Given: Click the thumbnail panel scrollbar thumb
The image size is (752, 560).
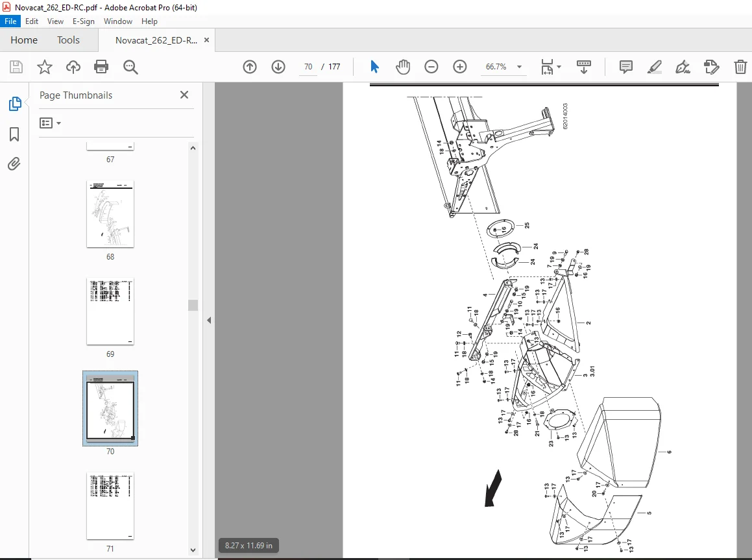Looking at the screenshot, I should pos(193,305).
